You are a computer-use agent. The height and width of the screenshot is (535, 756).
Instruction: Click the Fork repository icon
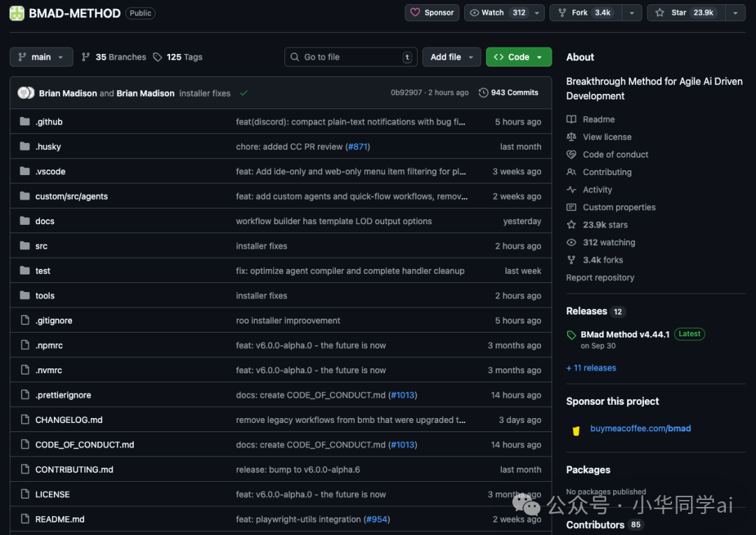[x=562, y=13]
